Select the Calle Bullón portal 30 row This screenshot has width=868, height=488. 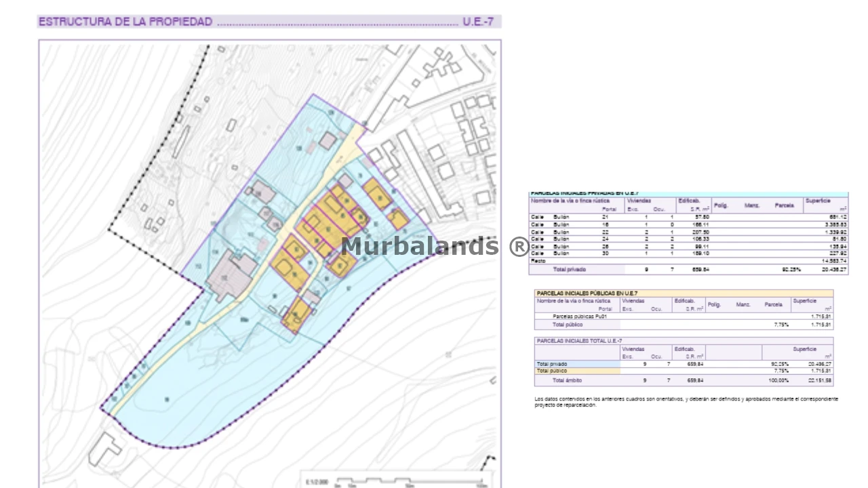(688, 253)
